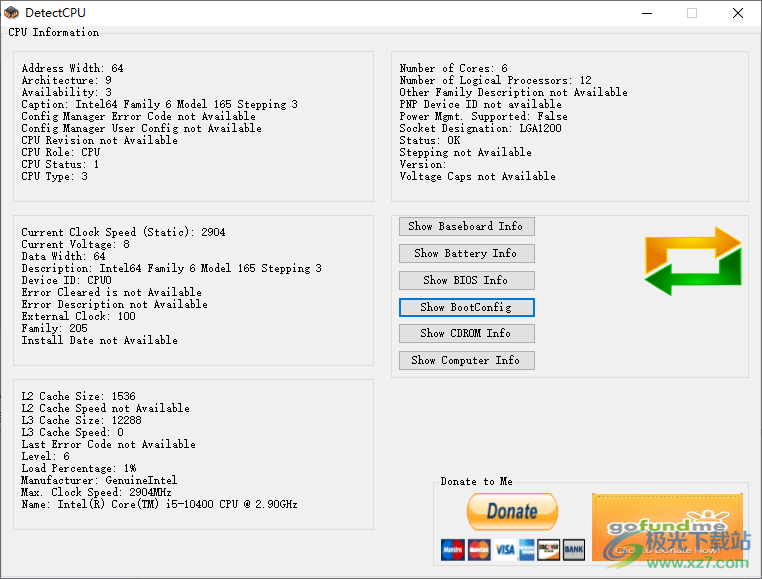Image resolution: width=762 pixels, height=579 pixels.
Task: Click the MasterCard logo icon
Action: pos(477,549)
